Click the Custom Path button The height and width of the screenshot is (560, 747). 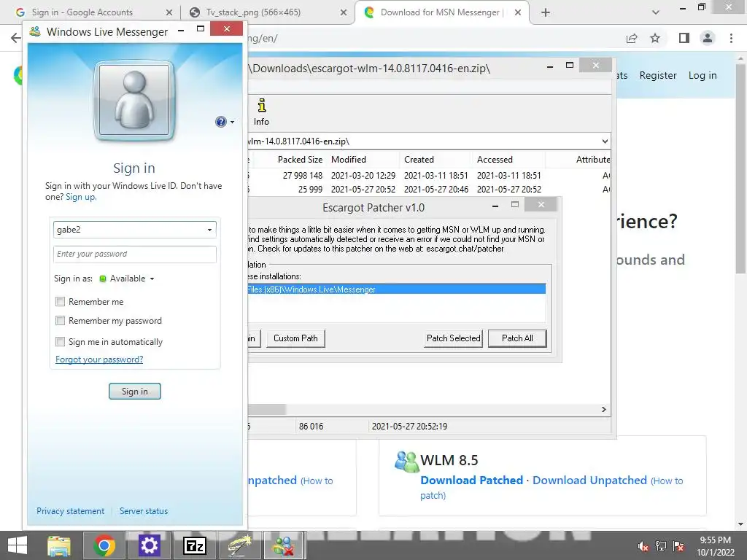coord(295,338)
